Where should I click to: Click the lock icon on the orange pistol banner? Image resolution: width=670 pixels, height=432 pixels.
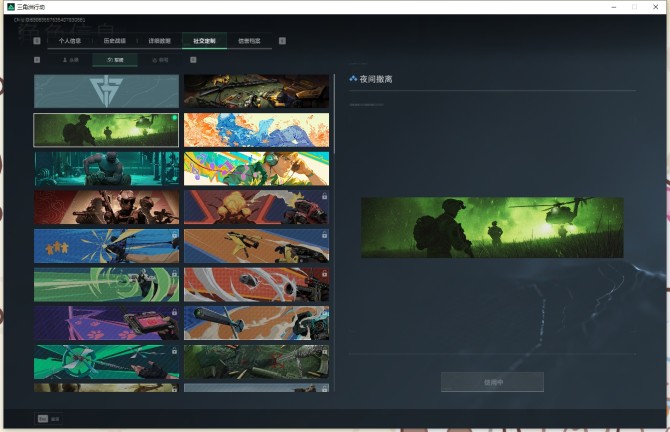[324, 235]
